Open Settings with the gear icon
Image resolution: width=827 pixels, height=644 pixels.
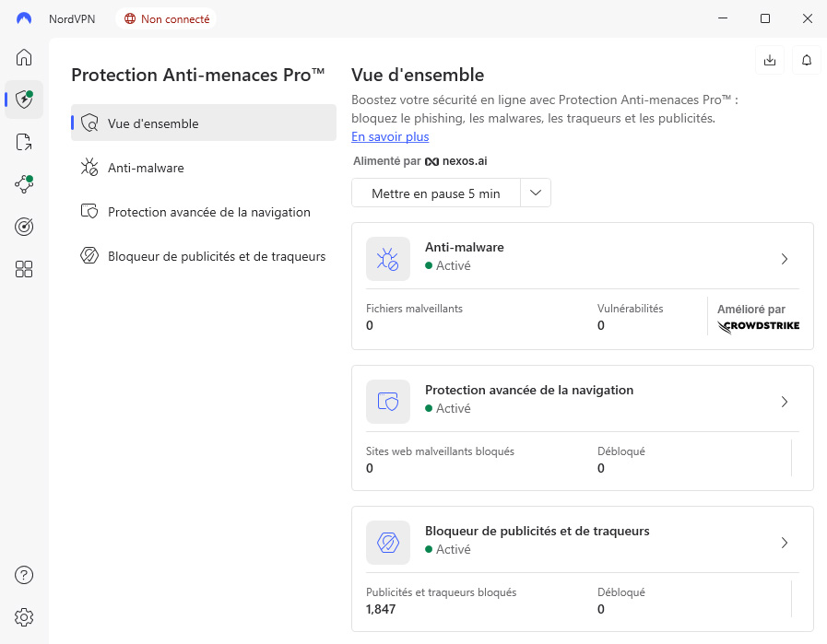point(24,617)
